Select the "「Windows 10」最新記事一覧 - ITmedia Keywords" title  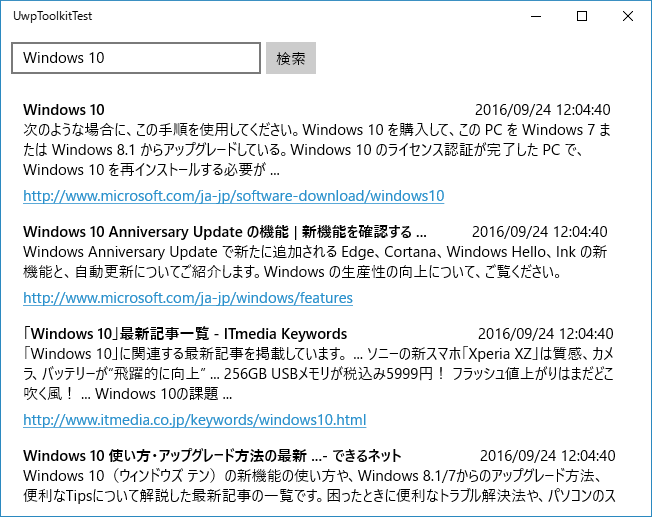pyautogui.click(x=185, y=334)
